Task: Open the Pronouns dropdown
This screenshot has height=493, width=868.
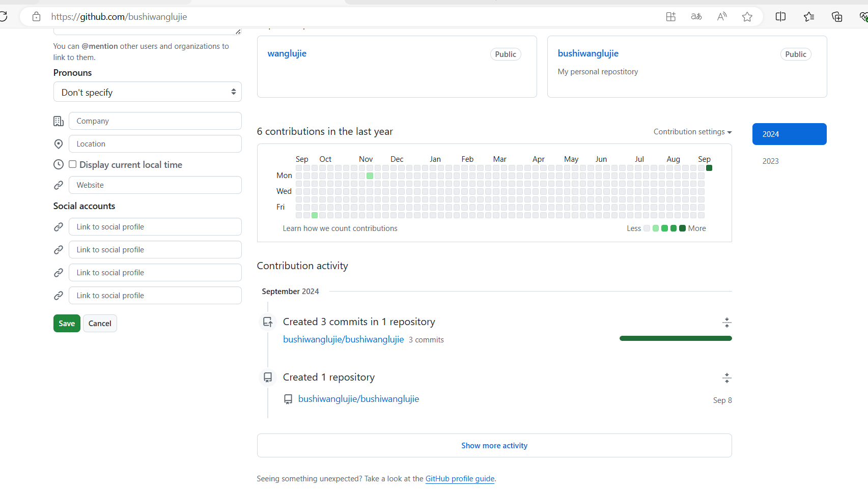Action: pos(148,92)
